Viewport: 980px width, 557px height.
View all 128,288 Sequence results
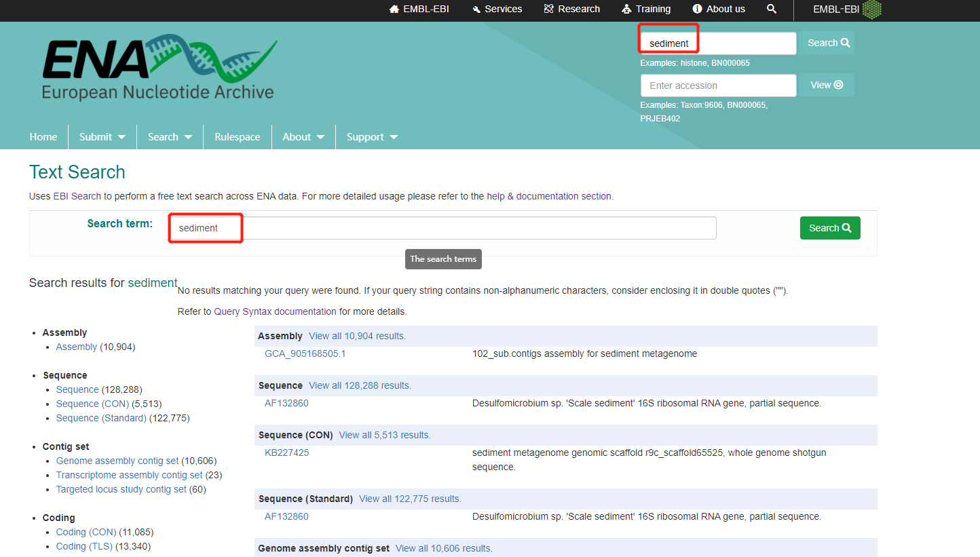point(360,385)
